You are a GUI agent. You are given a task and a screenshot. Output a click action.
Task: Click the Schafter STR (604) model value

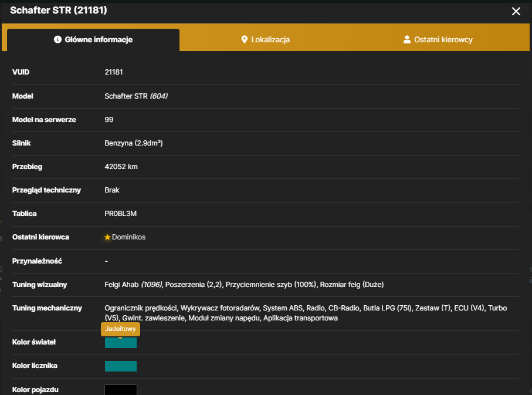[136, 96]
